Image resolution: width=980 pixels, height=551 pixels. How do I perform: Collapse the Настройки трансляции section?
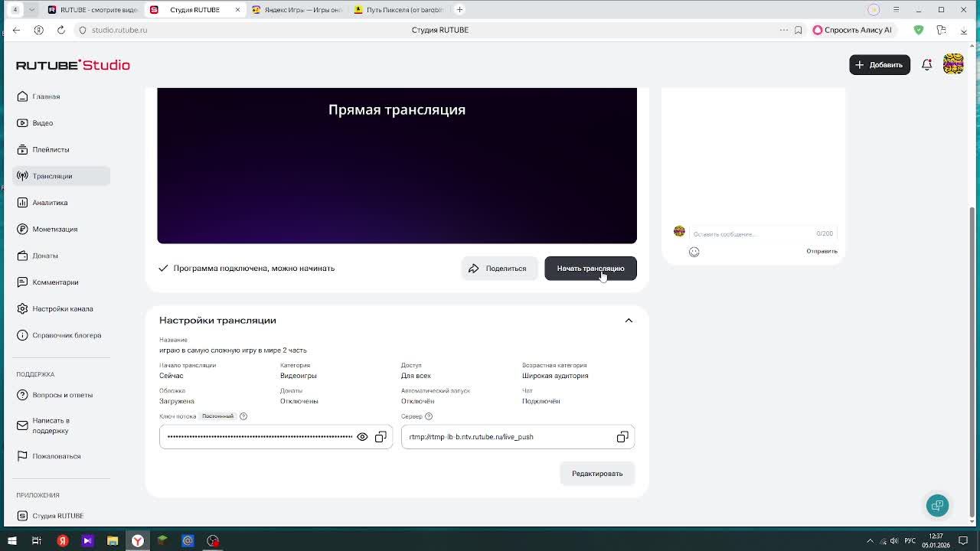[x=629, y=321]
